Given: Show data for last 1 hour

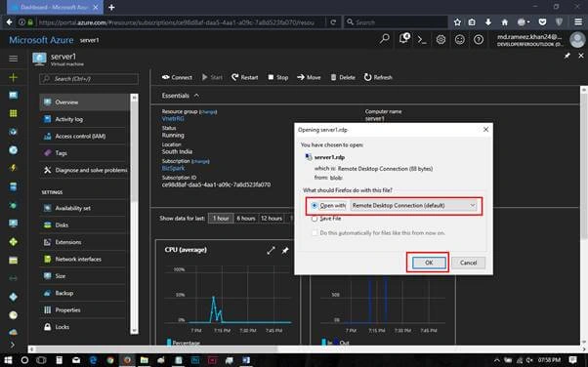Looking at the screenshot, I should (x=221, y=219).
